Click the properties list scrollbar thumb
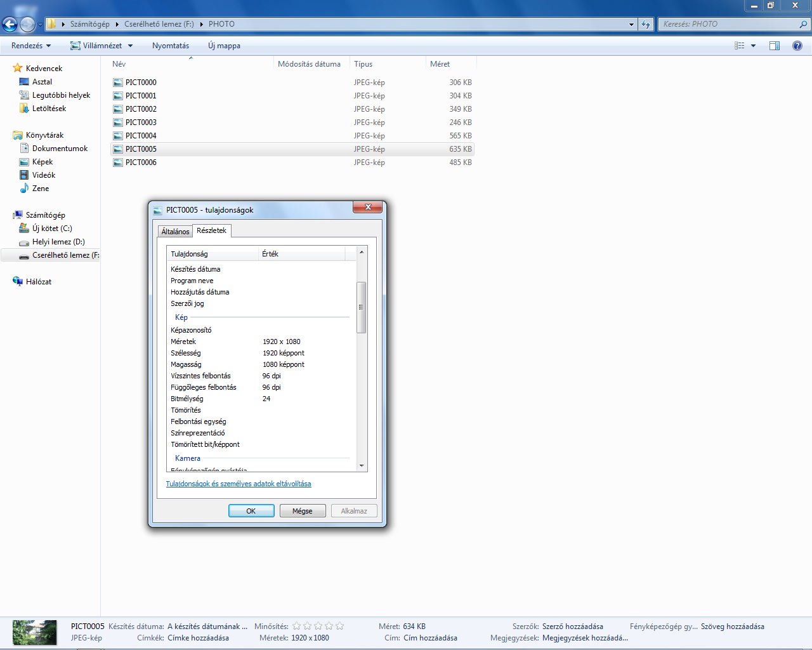Viewport: 812px width, 650px height. 362,307
